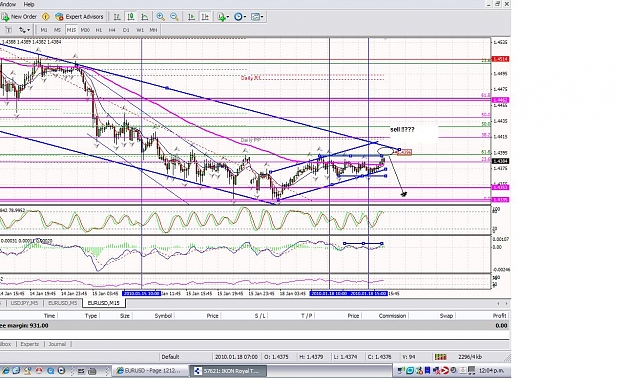The image size is (625, 391).
Task: Sort trades by the S / L column
Action: [x=260, y=316]
